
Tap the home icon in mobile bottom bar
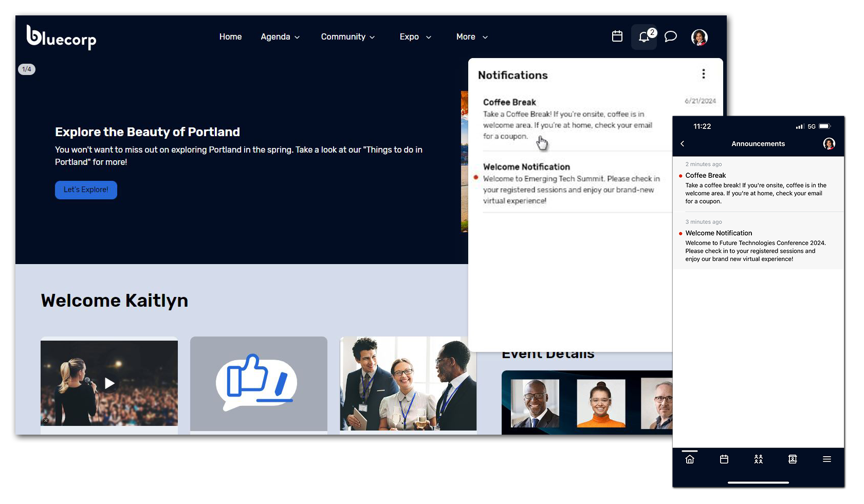690,459
